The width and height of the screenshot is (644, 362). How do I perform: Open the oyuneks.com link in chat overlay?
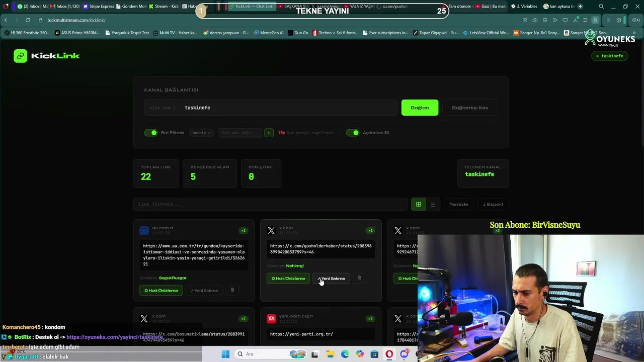pyautogui.click(x=115, y=337)
